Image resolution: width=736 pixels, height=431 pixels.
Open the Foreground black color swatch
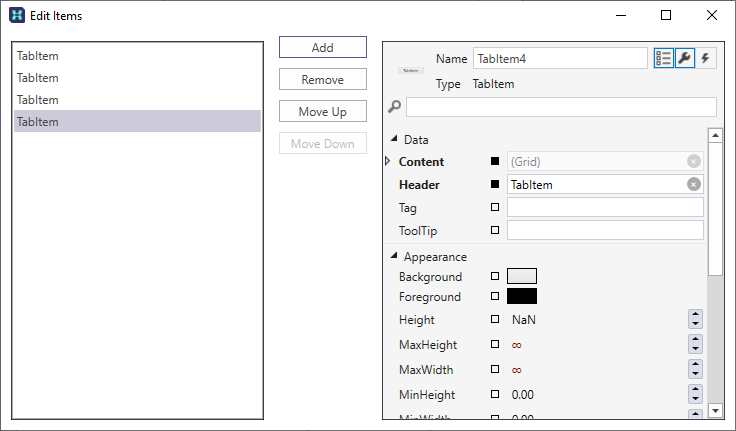(522, 296)
